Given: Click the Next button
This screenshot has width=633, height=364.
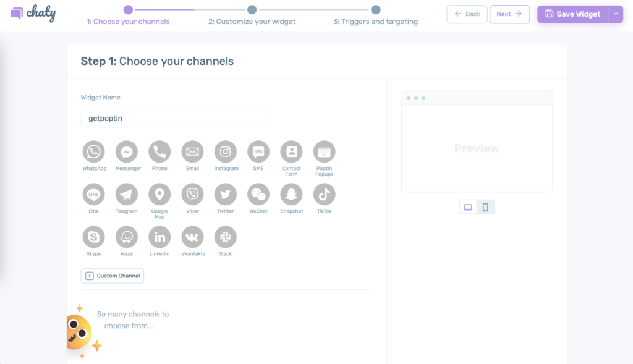Looking at the screenshot, I should 509,14.
